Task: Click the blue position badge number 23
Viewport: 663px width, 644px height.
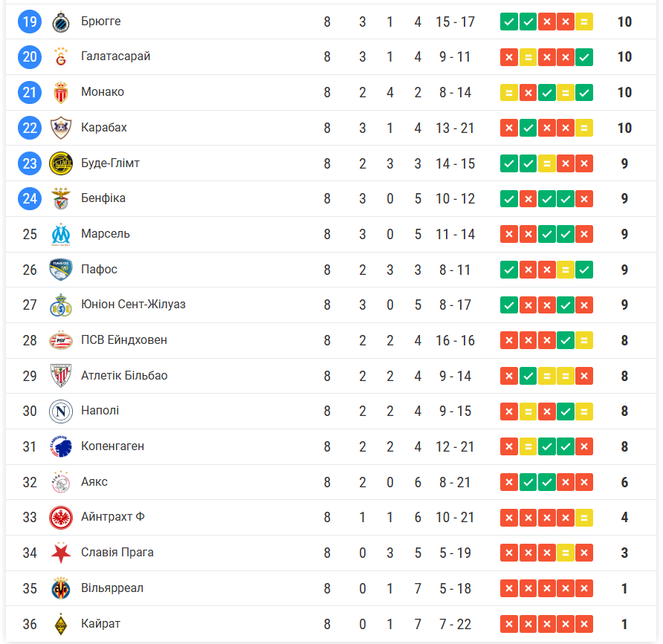Action: point(30,163)
